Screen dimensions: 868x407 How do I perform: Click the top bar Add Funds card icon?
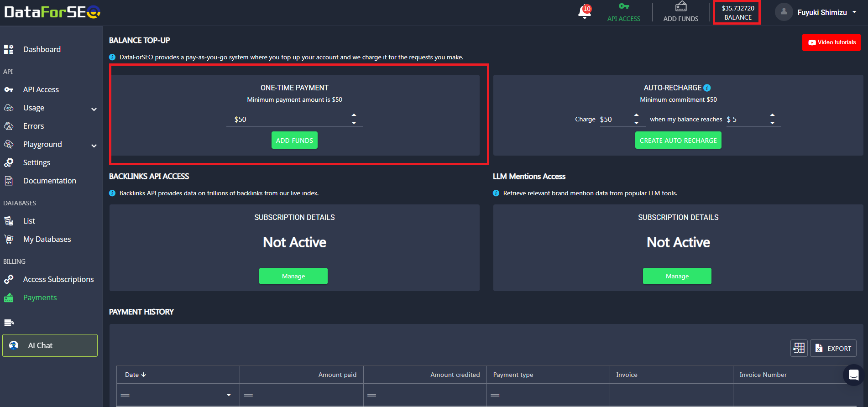click(681, 6)
